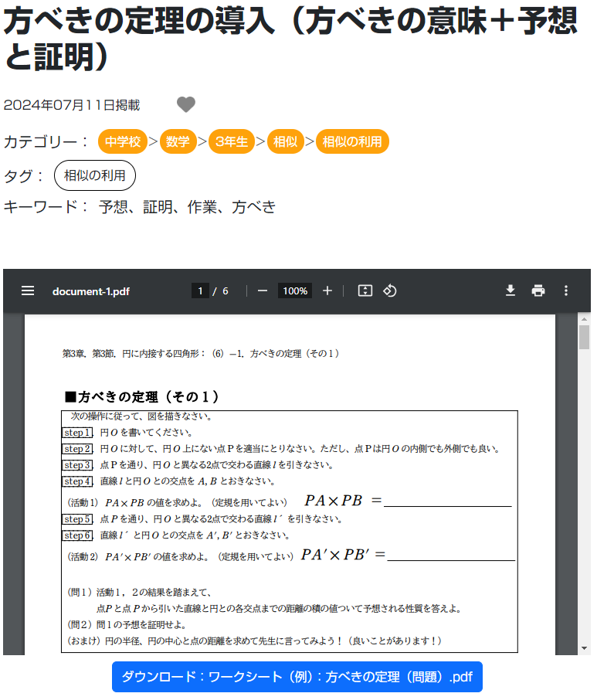Select the outlined 相似の利用 tag

point(95,175)
